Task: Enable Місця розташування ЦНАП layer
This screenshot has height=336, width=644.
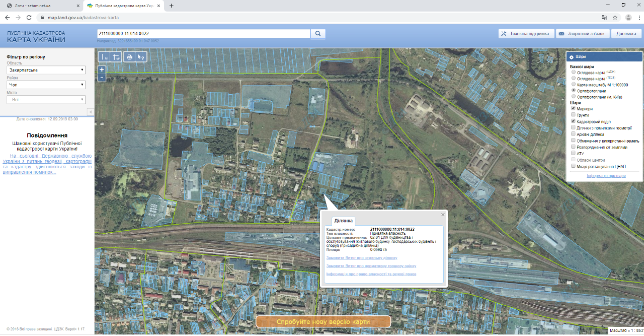Action: (x=573, y=166)
